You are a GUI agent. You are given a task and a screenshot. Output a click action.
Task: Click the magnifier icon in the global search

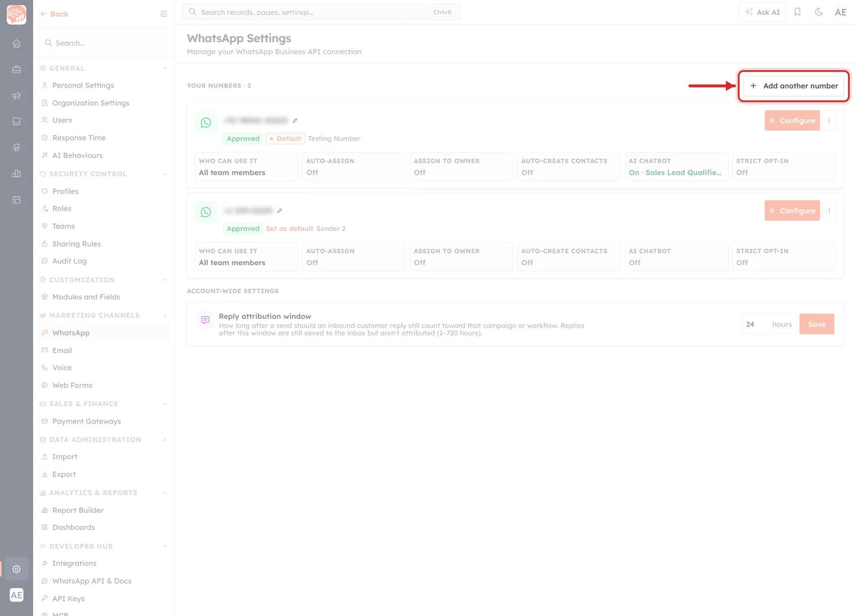pos(193,12)
